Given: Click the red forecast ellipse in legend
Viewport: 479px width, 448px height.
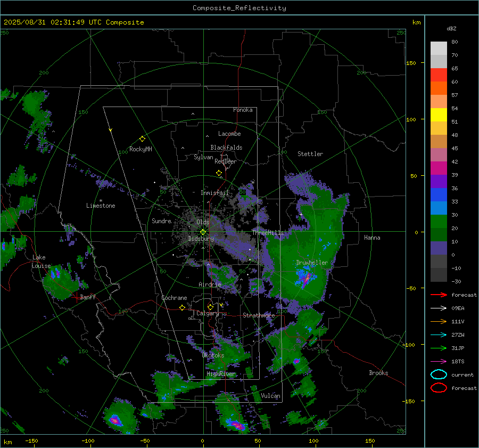Looking at the screenshot, I should [x=439, y=388].
